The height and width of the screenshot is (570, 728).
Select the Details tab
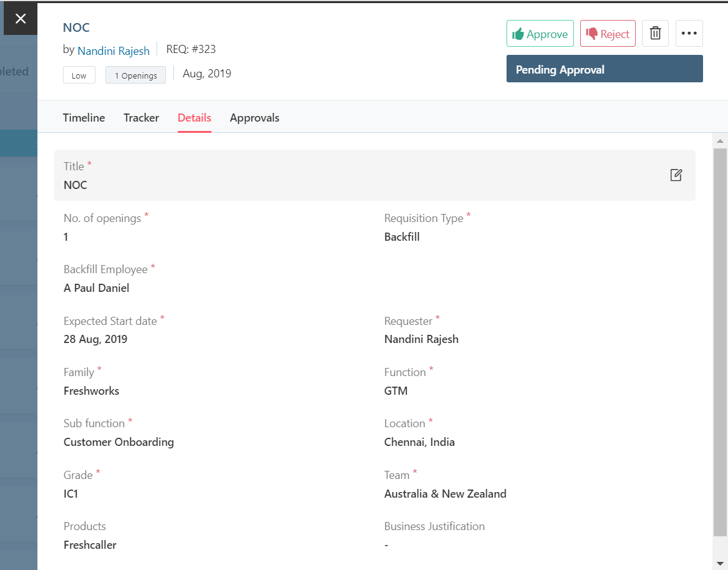click(195, 118)
